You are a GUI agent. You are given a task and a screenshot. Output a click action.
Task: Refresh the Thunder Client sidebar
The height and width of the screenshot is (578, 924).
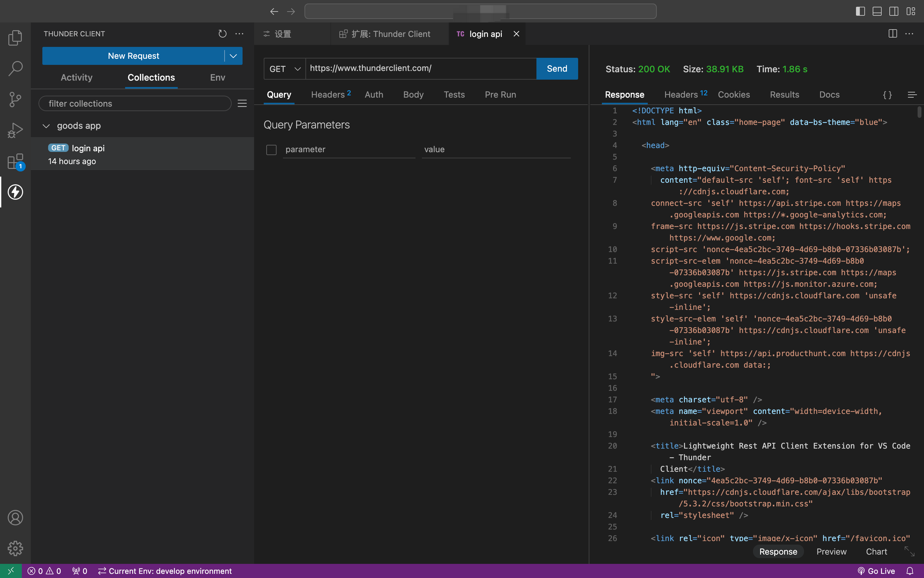(222, 34)
